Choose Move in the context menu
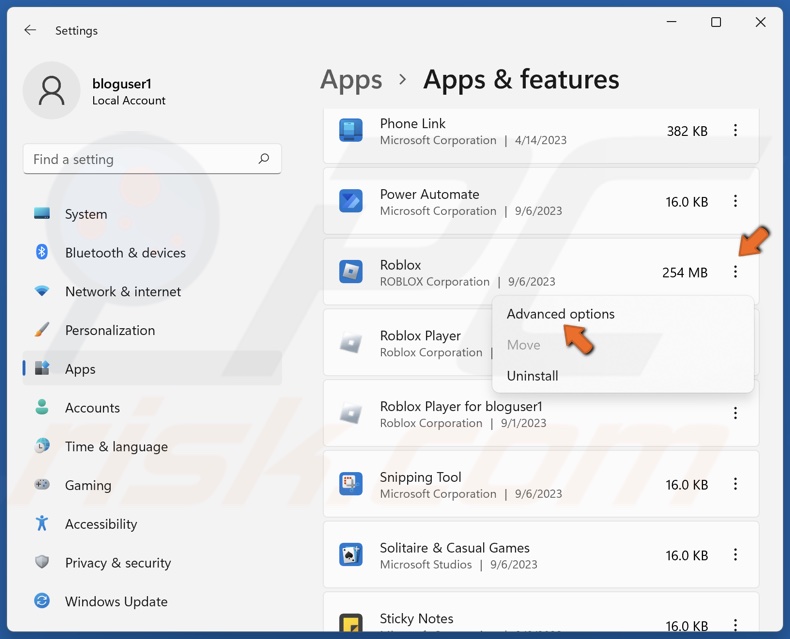790x639 pixels. pos(523,345)
